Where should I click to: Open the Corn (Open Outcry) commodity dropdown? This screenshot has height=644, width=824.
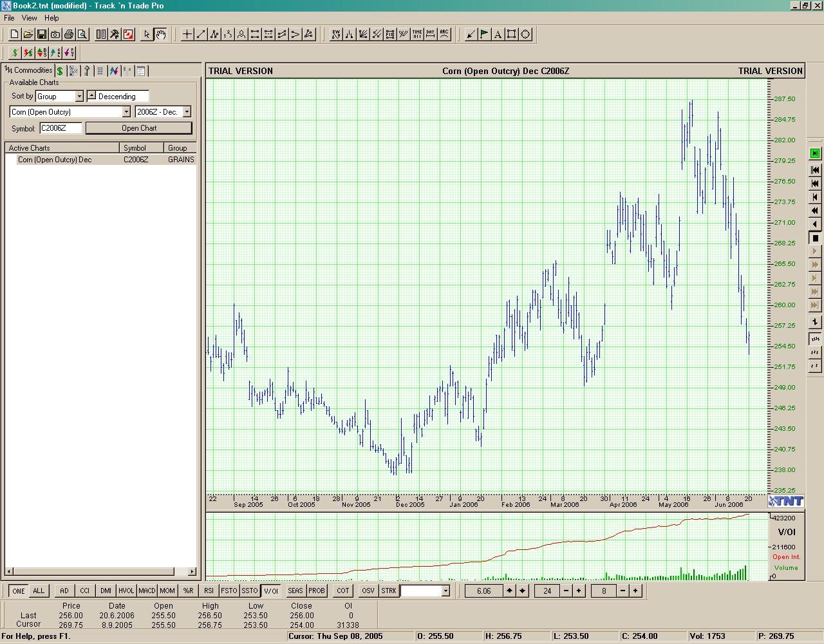(x=126, y=111)
